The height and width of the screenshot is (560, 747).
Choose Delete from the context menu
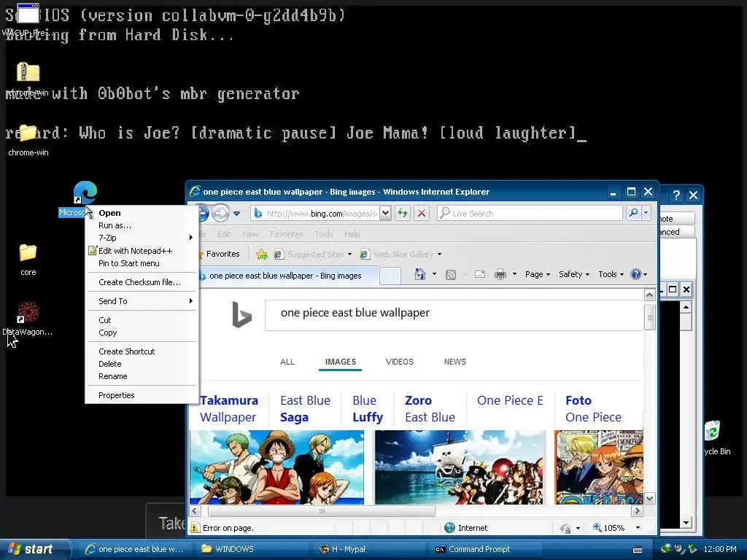tap(141, 364)
